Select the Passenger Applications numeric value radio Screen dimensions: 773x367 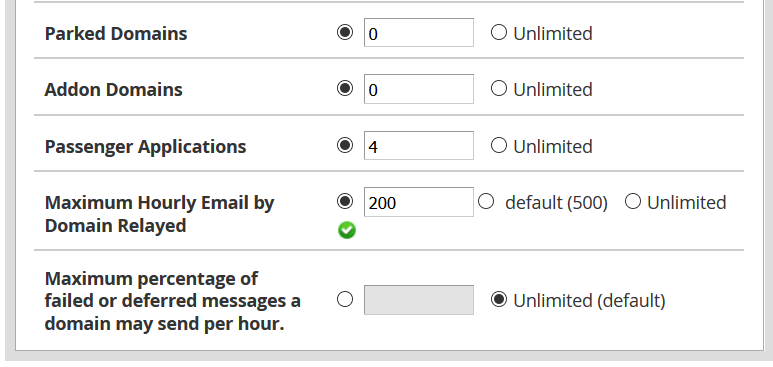pyautogui.click(x=345, y=146)
